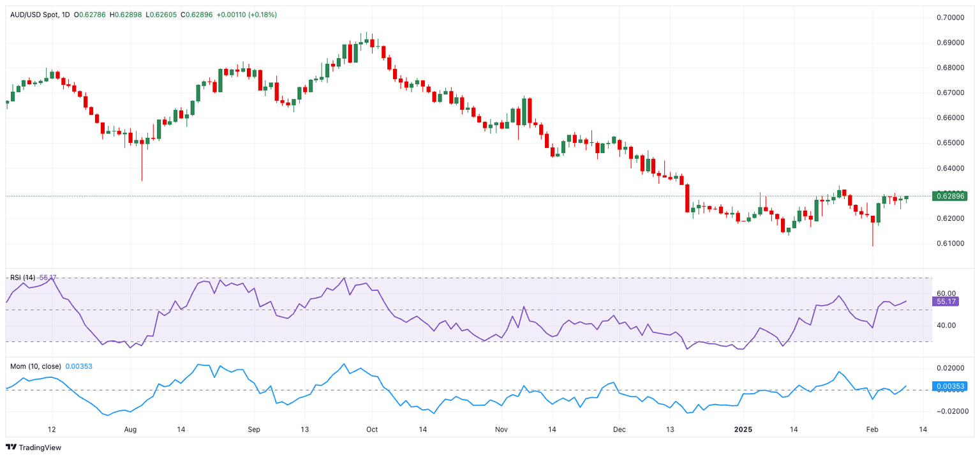Click the 0.61000 price axis label
The width and height of the screenshot is (980, 457).
pos(949,244)
